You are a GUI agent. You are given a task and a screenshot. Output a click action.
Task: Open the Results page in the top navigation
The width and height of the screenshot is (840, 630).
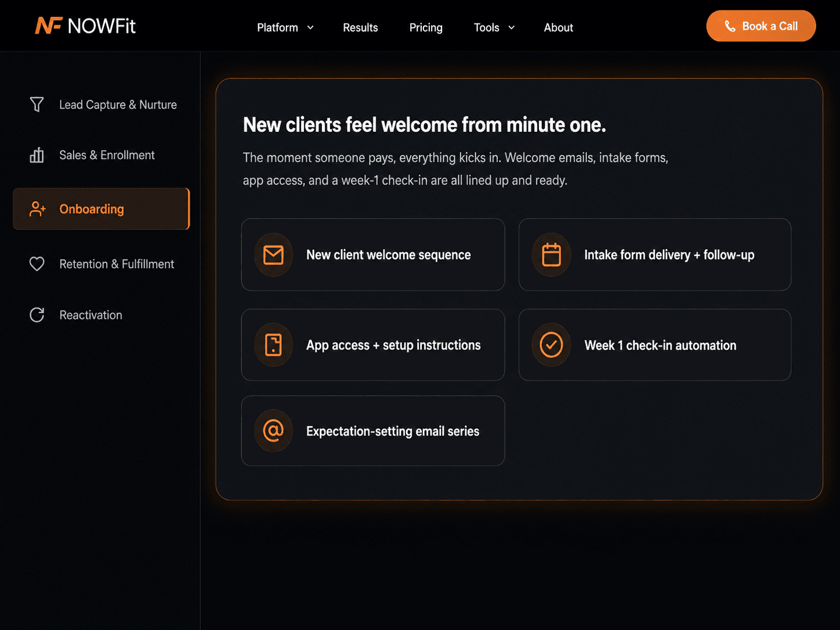360,27
